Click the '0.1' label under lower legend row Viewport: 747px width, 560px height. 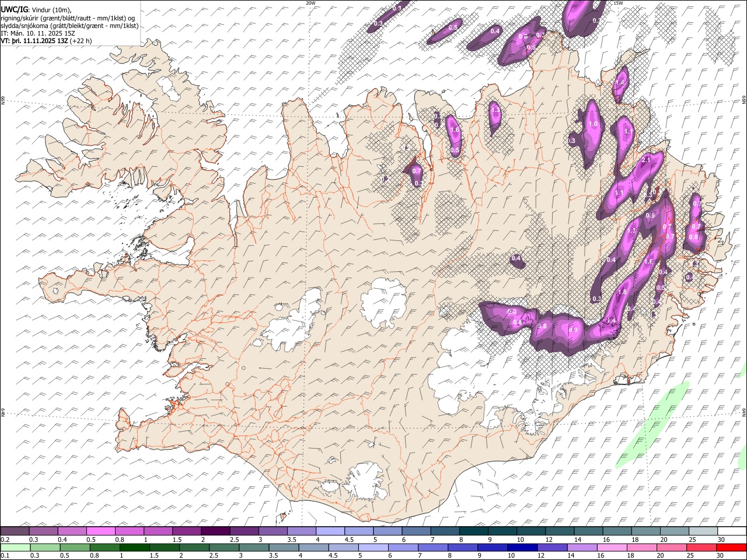point(5,555)
